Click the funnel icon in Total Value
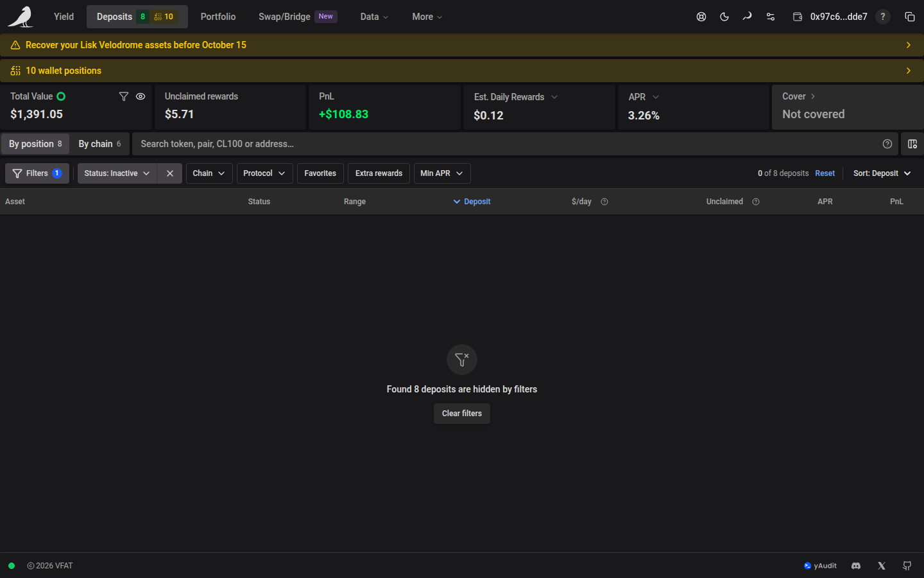 pyautogui.click(x=124, y=96)
